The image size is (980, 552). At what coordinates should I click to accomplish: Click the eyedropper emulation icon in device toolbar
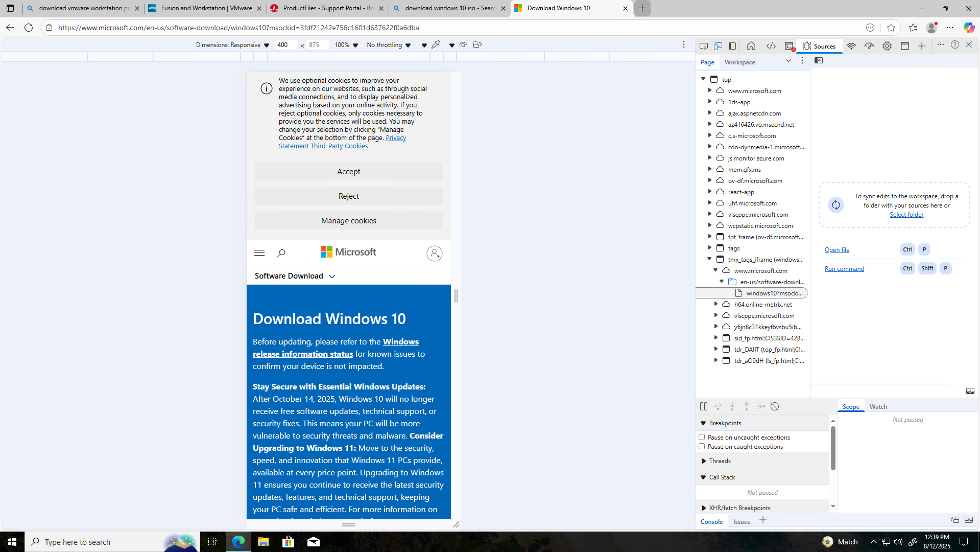point(436,45)
